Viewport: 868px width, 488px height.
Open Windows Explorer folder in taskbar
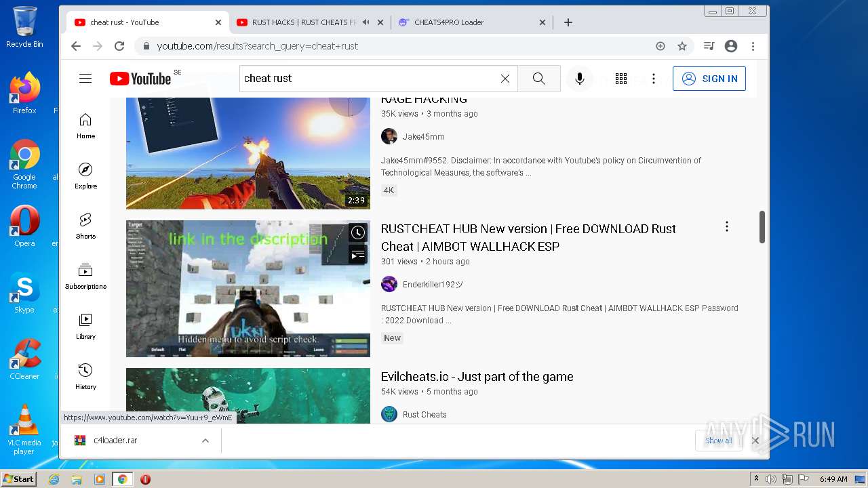pyautogui.click(x=77, y=479)
